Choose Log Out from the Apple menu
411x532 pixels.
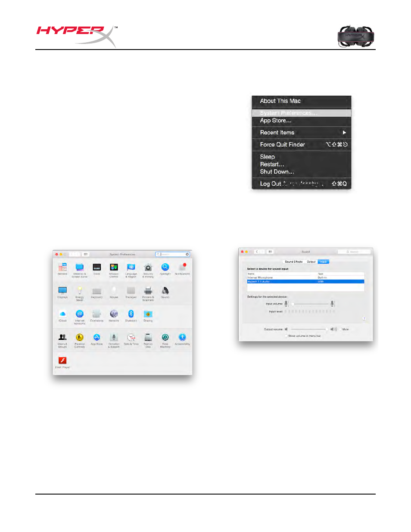coord(302,184)
